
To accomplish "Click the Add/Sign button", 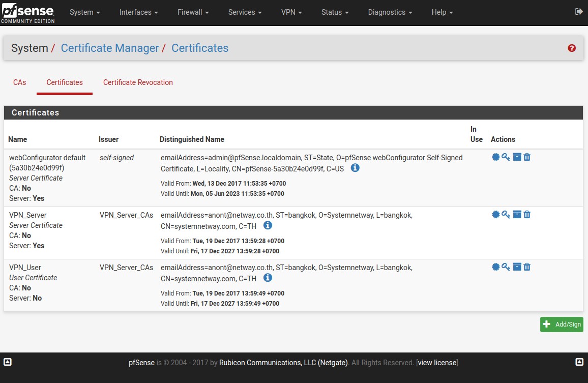I will point(562,325).
